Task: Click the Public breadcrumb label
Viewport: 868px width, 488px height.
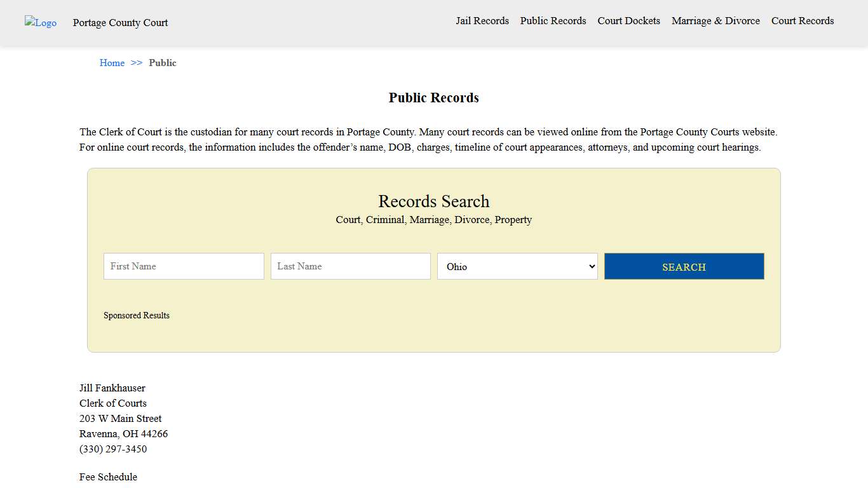Action: [163, 63]
